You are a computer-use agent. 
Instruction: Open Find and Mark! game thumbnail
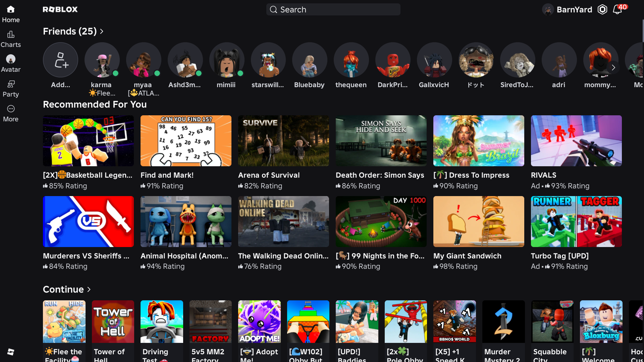pos(186,141)
